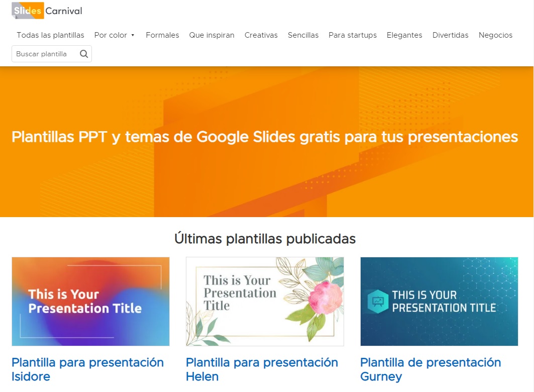The width and height of the screenshot is (534, 392).
Task: Click the Últimas plantillas publicadas heading
Action: [x=265, y=239]
